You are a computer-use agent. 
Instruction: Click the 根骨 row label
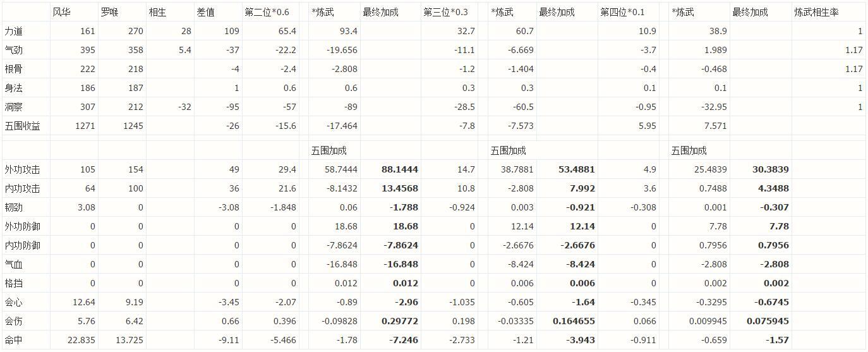(x=14, y=69)
